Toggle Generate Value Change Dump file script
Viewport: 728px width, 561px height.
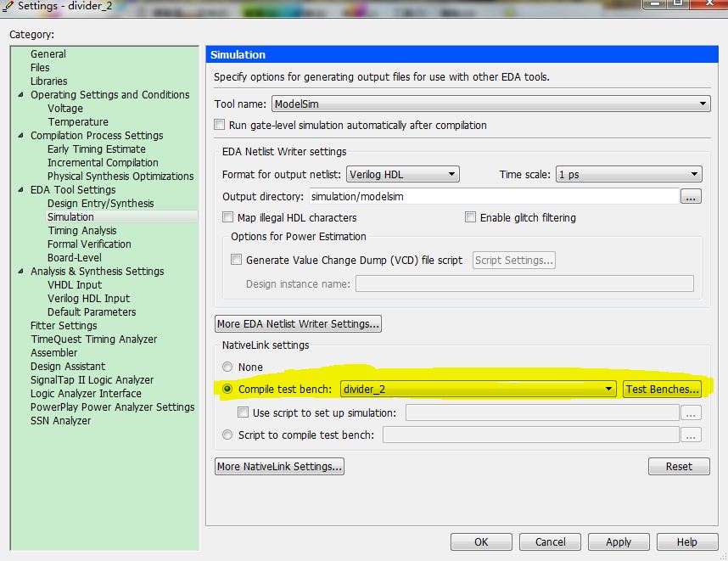(237, 259)
